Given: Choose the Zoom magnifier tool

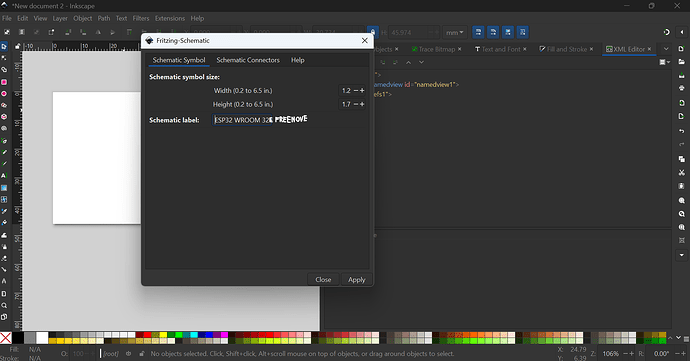Looking at the screenshot, I should click(x=4, y=305).
